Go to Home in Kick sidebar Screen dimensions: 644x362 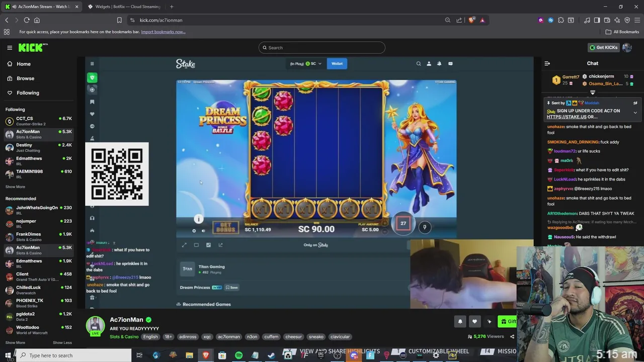point(24,64)
